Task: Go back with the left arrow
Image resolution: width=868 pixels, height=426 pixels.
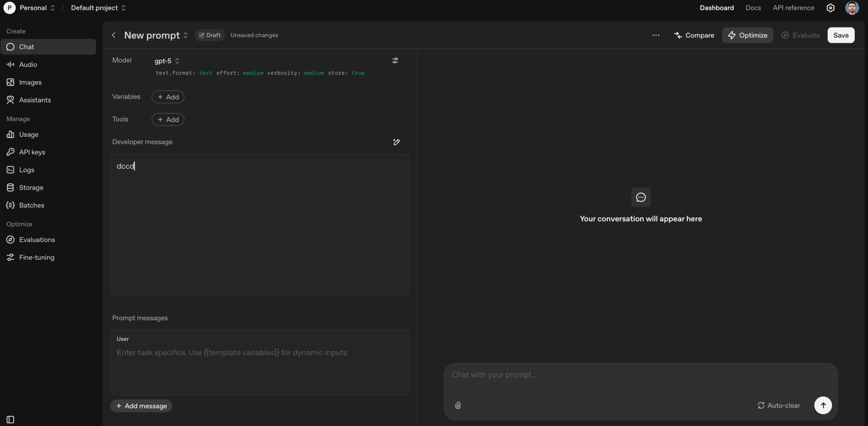Action: coord(114,35)
